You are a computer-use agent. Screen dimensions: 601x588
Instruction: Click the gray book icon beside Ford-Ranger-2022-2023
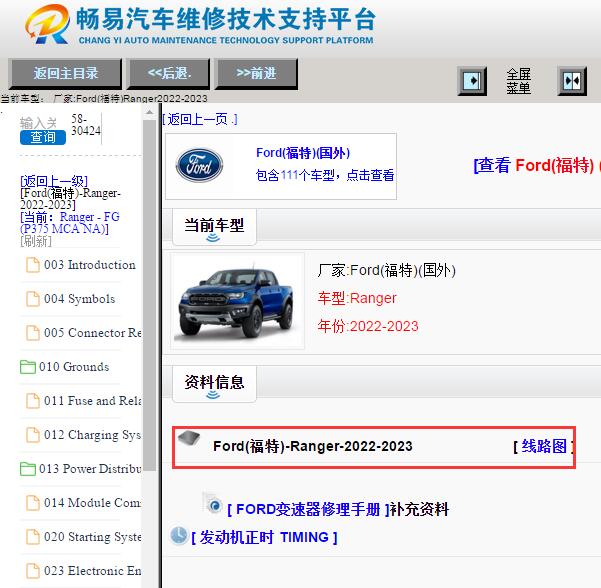tap(189, 438)
